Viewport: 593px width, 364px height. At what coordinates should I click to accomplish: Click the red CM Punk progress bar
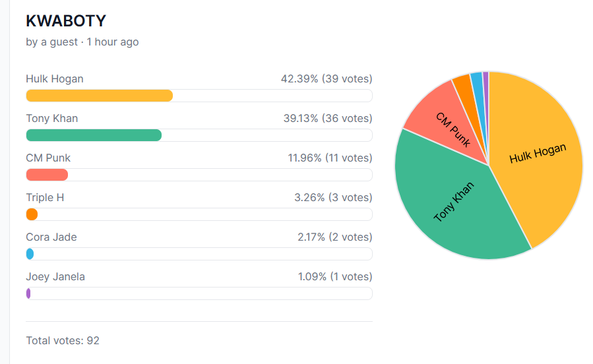coord(47,175)
